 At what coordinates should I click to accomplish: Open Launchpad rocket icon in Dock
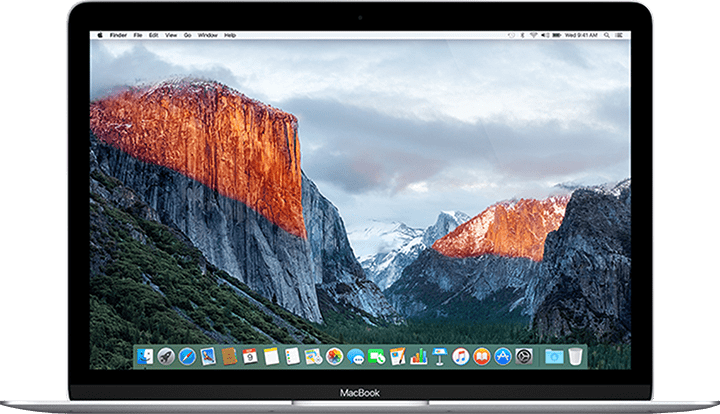click(166, 356)
